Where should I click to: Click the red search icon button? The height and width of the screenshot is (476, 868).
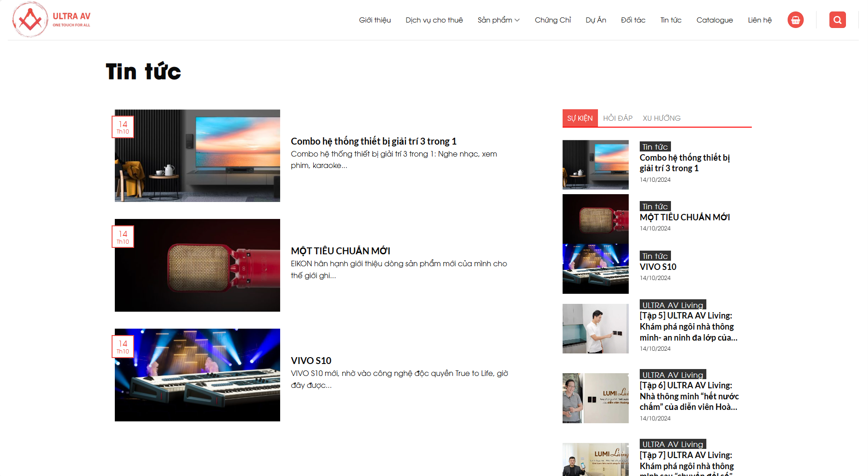(837, 20)
